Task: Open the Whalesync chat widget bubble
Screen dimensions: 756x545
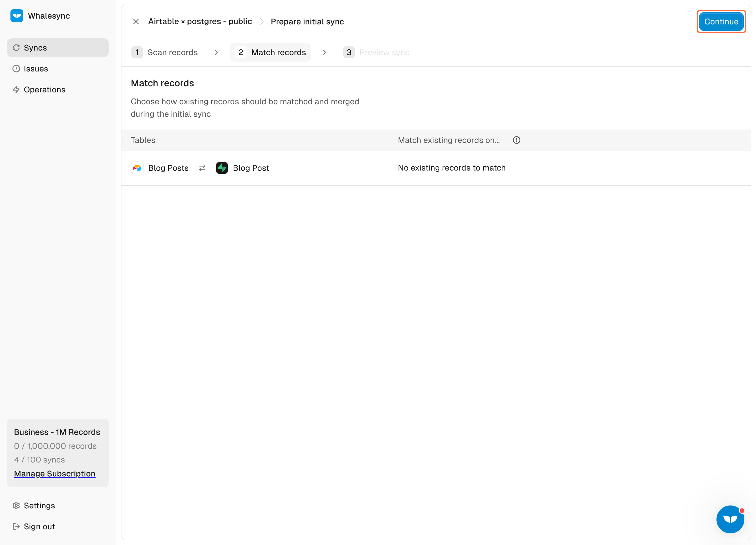Action: [x=730, y=519]
